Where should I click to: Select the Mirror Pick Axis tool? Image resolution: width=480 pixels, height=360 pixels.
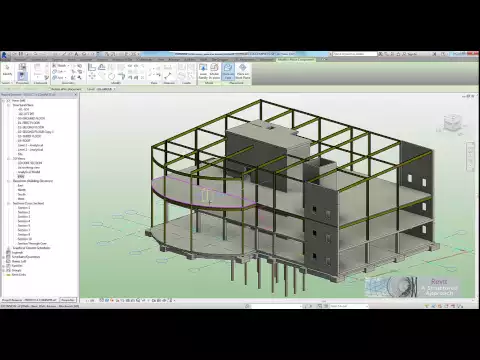pyautogui.click(x=111, y=68)
